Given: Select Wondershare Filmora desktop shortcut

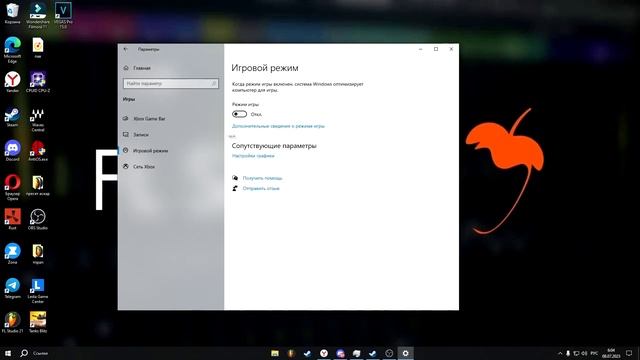Looking at the screenshot, I should coord(38,15).
